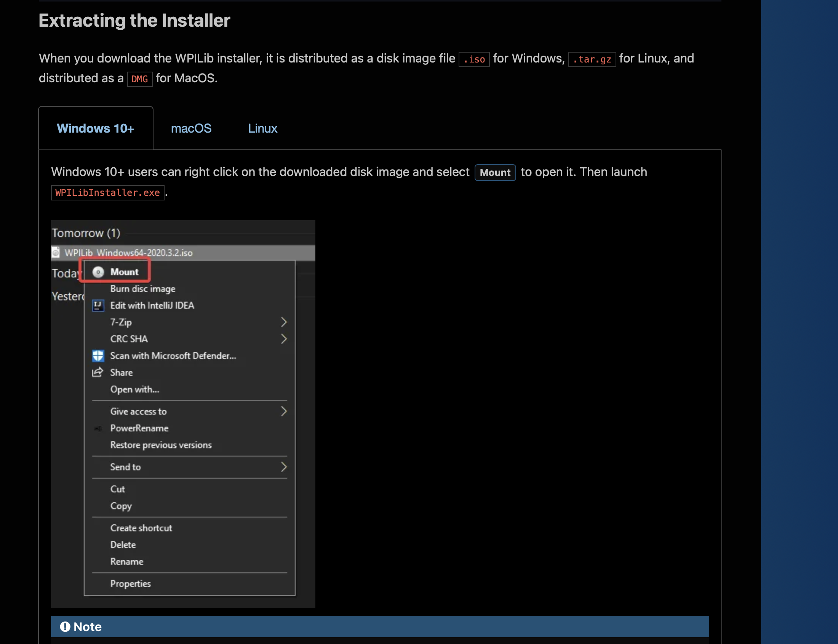Click the IntelliJ IDEA icon in context menu
838x644 pixels.
coord(98,306)
